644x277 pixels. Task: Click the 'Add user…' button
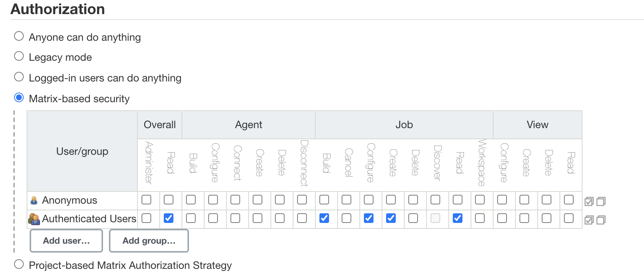[66, 241]
